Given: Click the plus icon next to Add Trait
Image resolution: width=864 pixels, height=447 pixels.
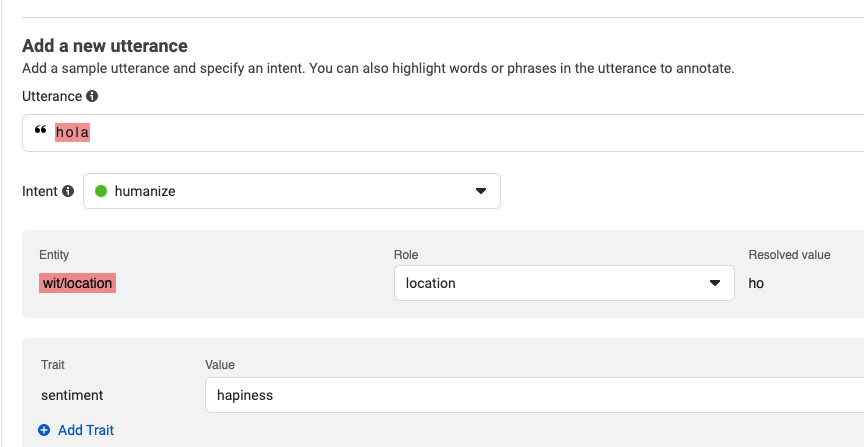Looking at the screenshot, I should coord(44,430).
